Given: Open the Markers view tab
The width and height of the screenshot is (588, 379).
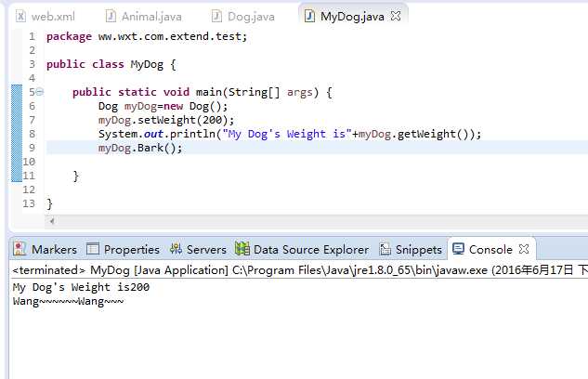Looking at the screenshot, I should tap(45, 249).
